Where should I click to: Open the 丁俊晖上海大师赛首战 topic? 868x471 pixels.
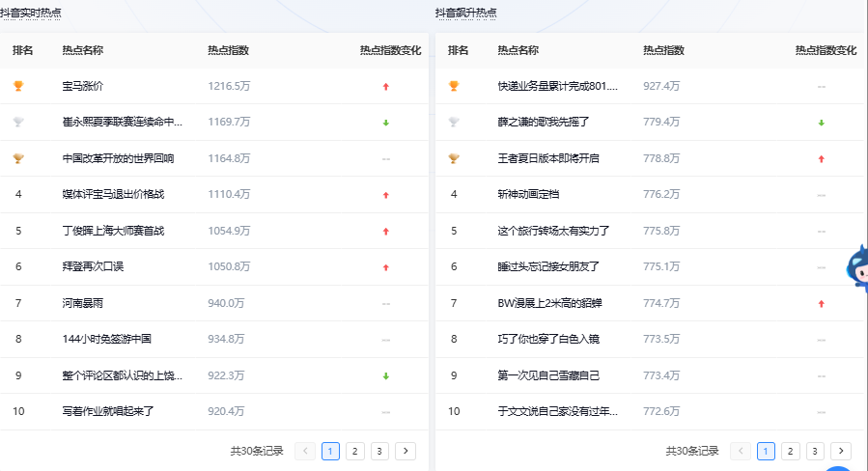pos(113,231)
